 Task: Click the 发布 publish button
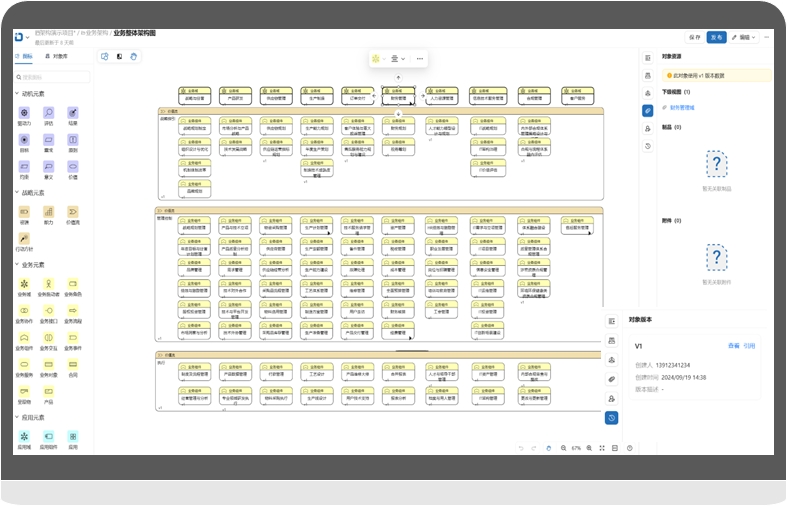716,37
